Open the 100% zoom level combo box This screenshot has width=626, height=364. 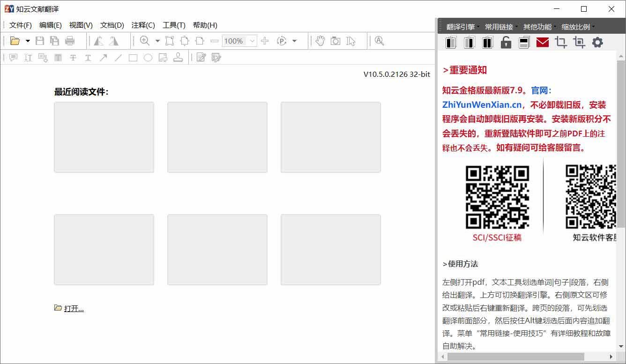[239, 41]
